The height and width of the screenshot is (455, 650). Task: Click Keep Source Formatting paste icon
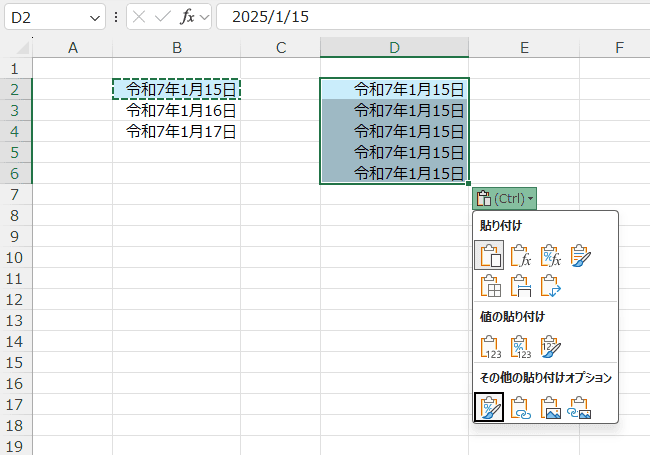(x=580, y=256)
